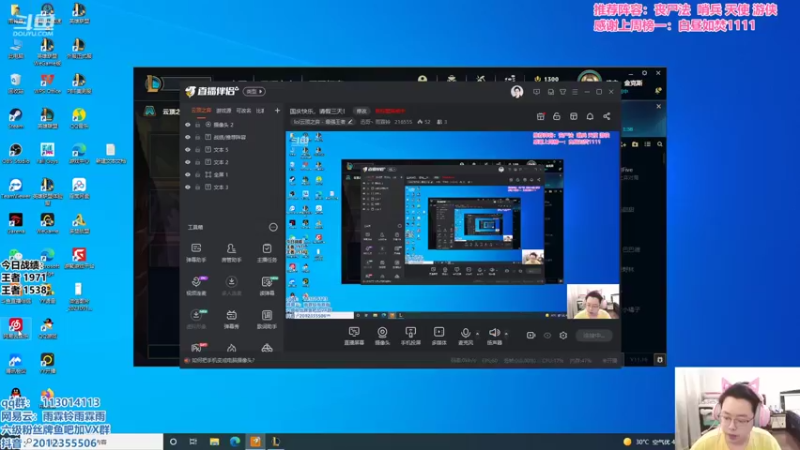This screenshot has height=450, width=800.
Task: Close the side panel in League client
Action: point(659,107)
